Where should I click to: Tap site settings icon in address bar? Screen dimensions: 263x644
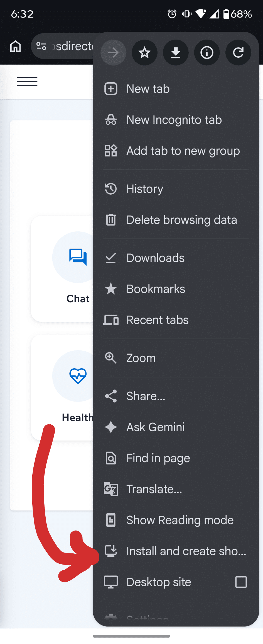(x=41, y=46)
